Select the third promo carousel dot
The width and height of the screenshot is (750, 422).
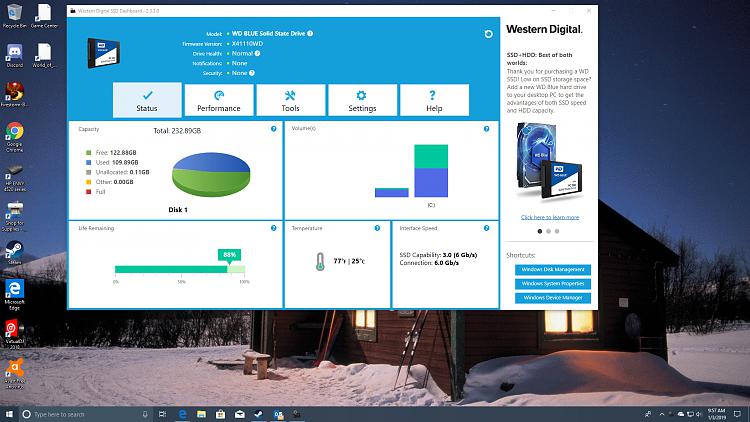[x=557, y=231]
